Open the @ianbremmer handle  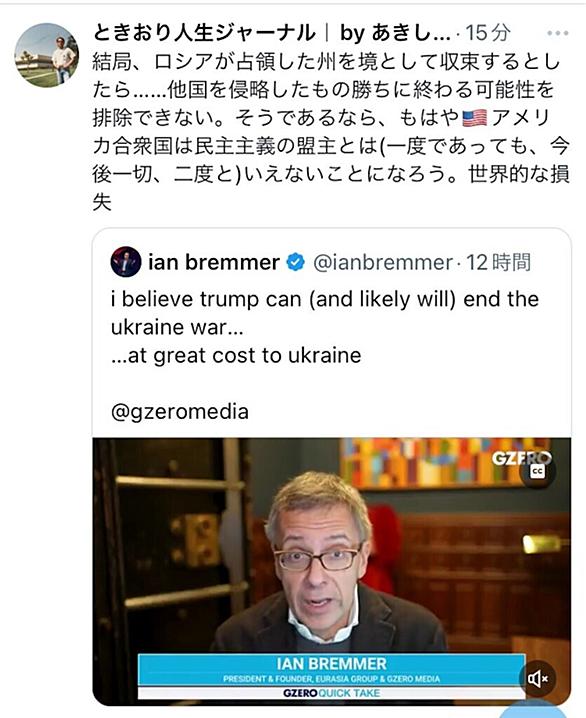(x=383, y=262)
